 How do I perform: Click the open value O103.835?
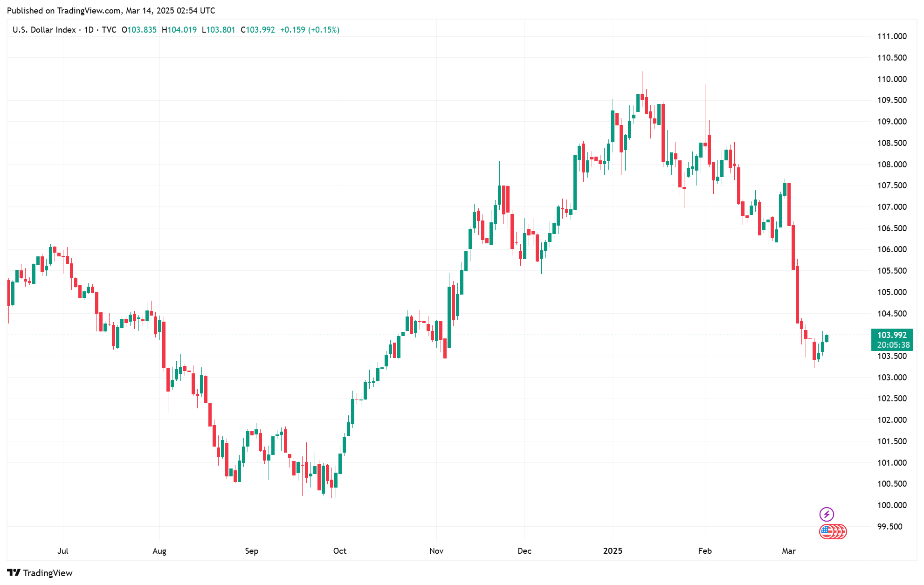pyautogui.click(x=139, y=30)
